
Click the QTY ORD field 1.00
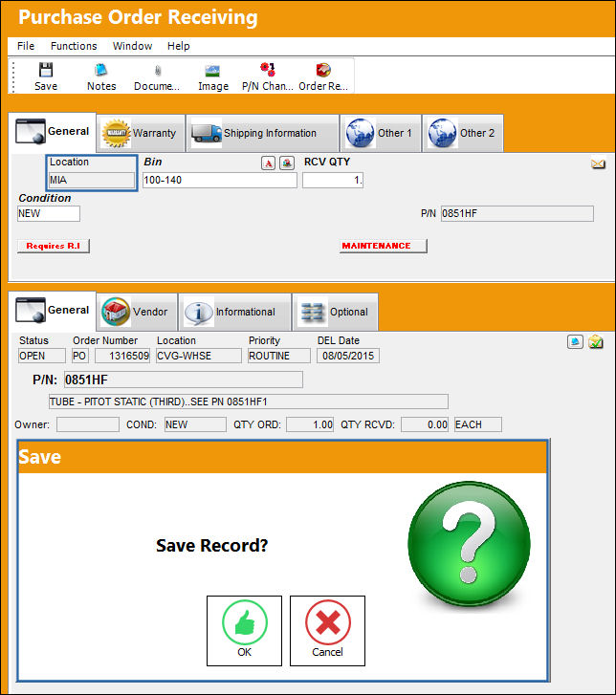click(310, 424)
